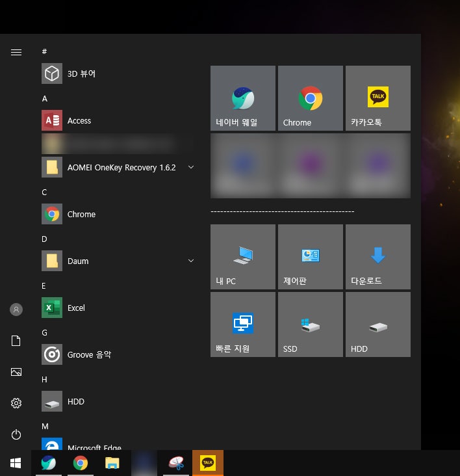Open File Explorer from taskbar
The image size is (460, 476).
112,463
